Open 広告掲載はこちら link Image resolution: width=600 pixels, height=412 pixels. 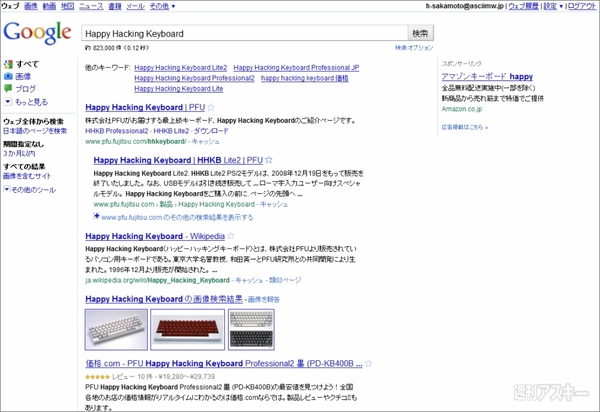pyautogui.click(x=465, y=127)
